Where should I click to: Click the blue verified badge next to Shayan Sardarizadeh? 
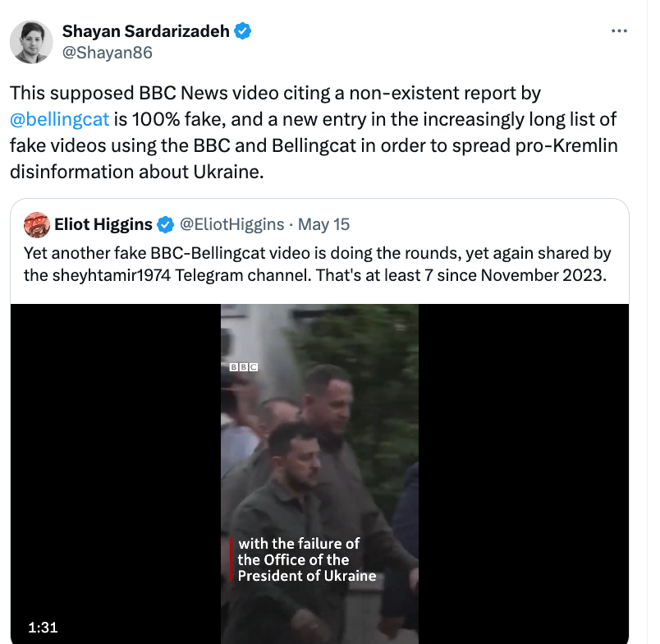point(242,31)
